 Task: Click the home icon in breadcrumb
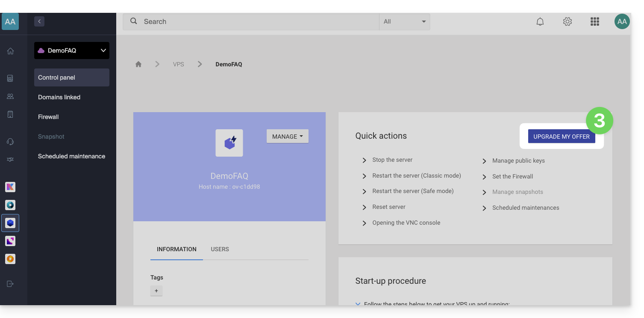138,64
